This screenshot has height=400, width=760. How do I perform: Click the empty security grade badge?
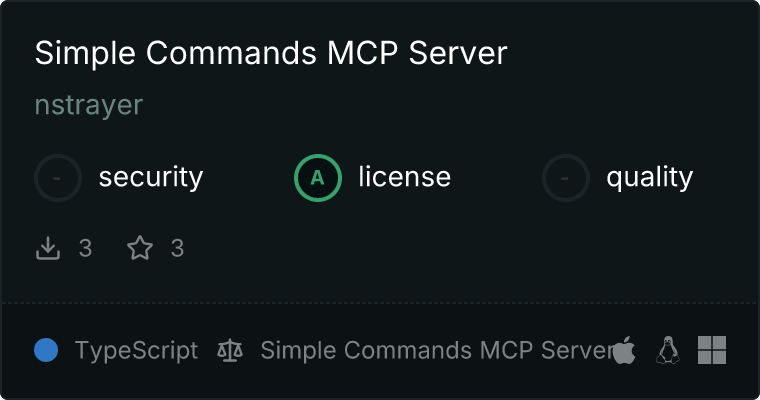point(58,178)
